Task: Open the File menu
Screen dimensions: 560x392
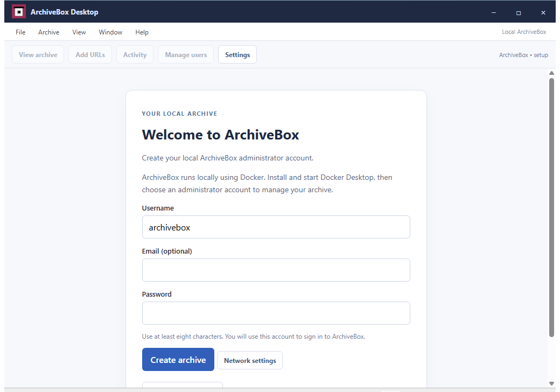Action: point(20,32)
